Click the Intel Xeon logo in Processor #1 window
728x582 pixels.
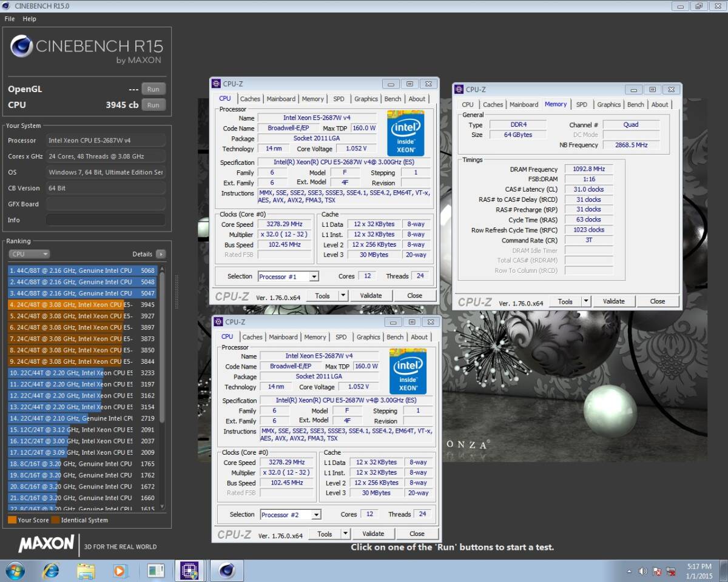405,133
